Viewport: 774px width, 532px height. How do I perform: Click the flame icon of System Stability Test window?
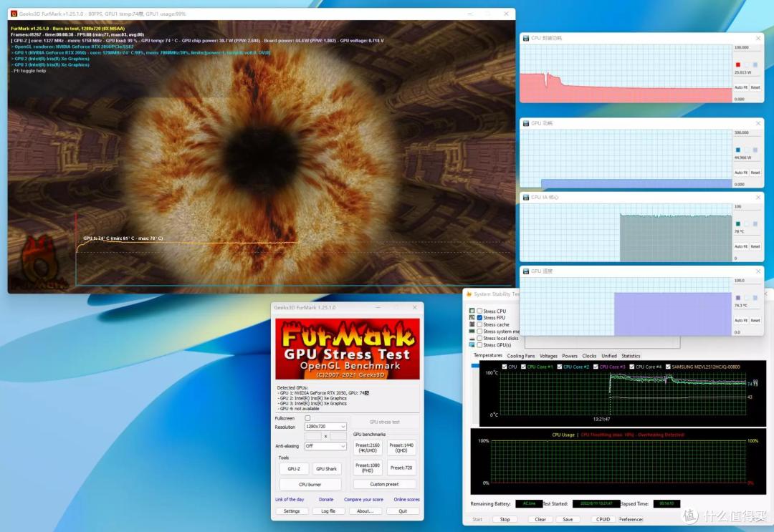click(469, 294)
